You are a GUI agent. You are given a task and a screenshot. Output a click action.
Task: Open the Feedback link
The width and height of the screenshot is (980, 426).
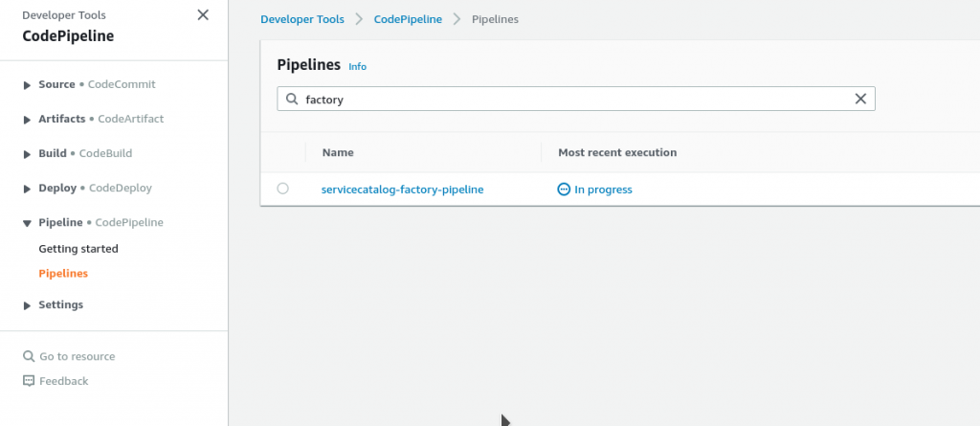[64, 381]
